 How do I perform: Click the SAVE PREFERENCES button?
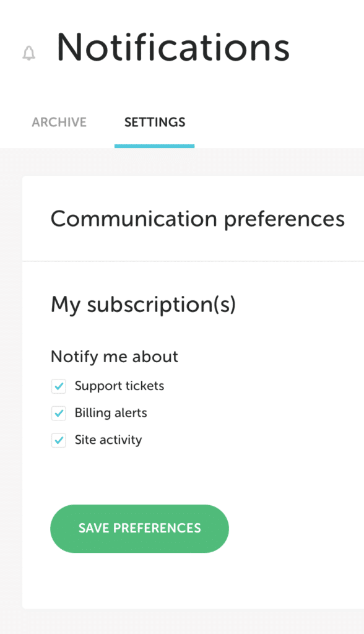click(x=139, y=528)
